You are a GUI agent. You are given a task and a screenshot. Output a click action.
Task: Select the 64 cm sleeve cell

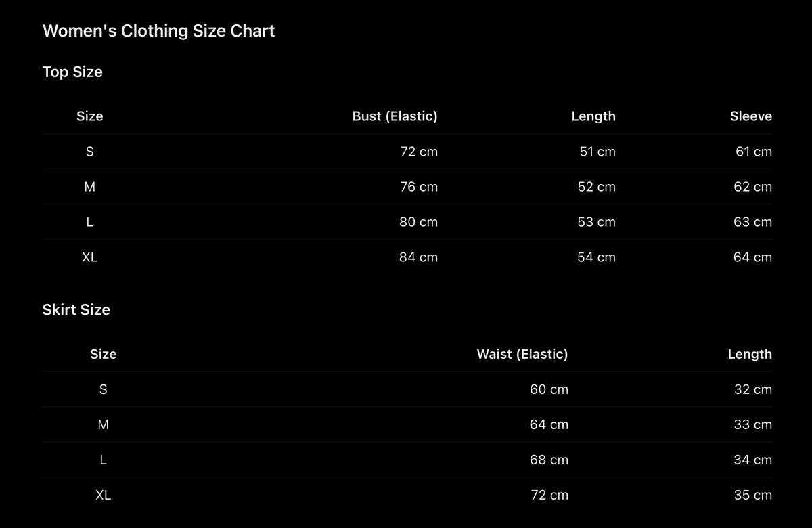752,257
